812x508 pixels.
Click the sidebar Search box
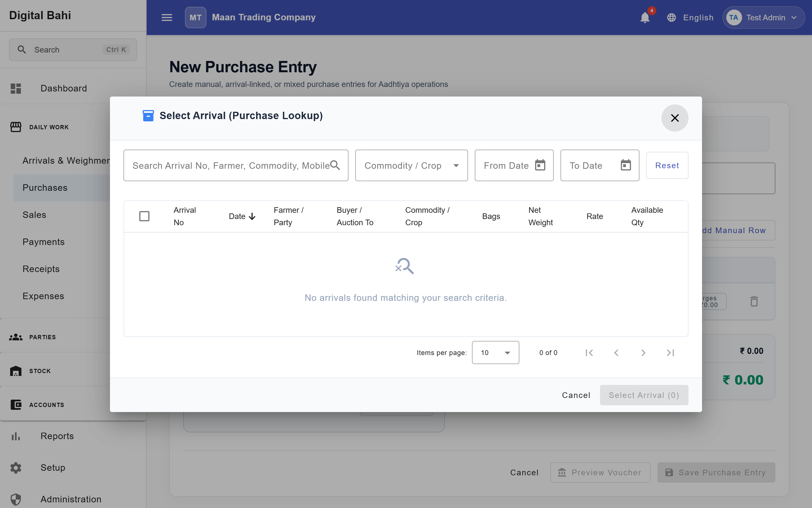[x=73, y=50]
